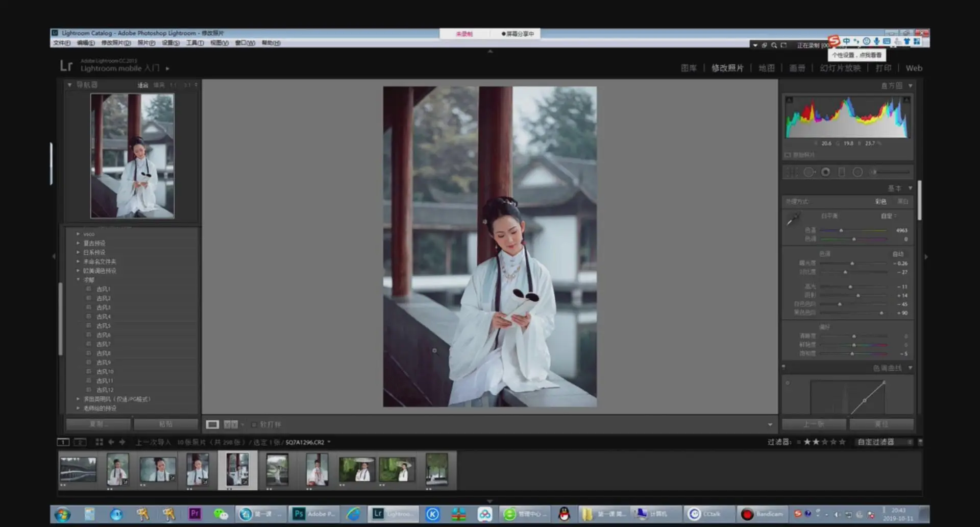
Task: Open the 地图 Map module
Action: point(766,68)
